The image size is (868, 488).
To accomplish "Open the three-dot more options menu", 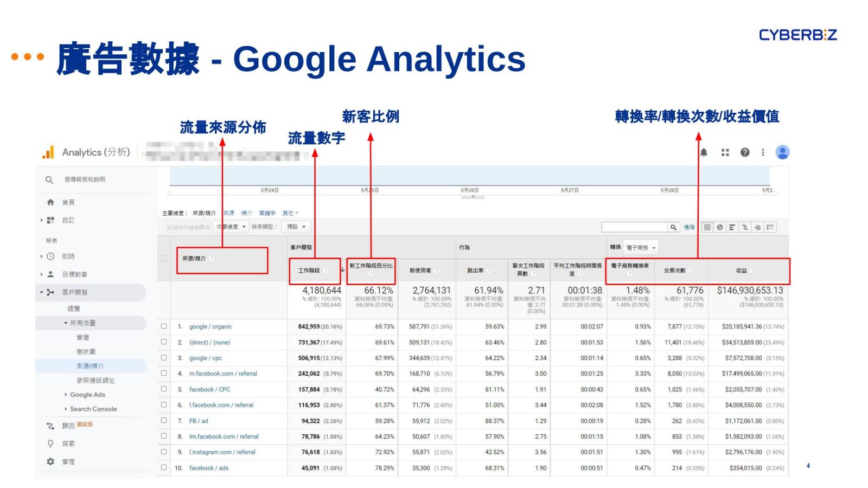I will [x=763, y=152].
